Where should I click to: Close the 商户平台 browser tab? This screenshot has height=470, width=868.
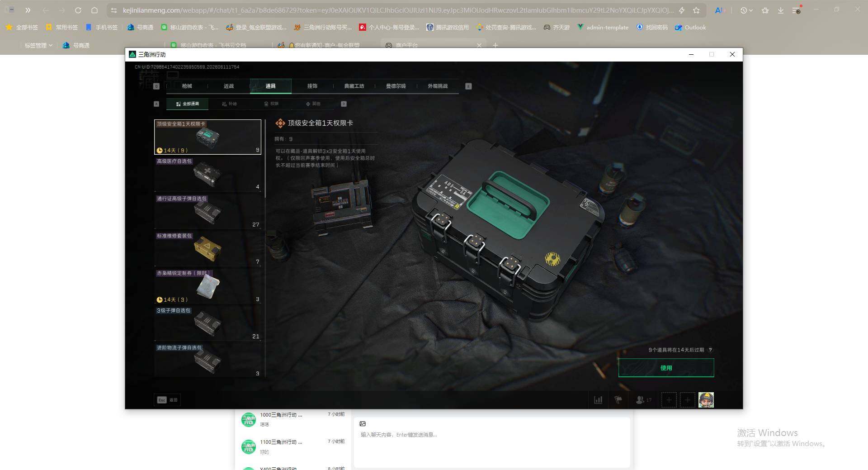[479, 45]
